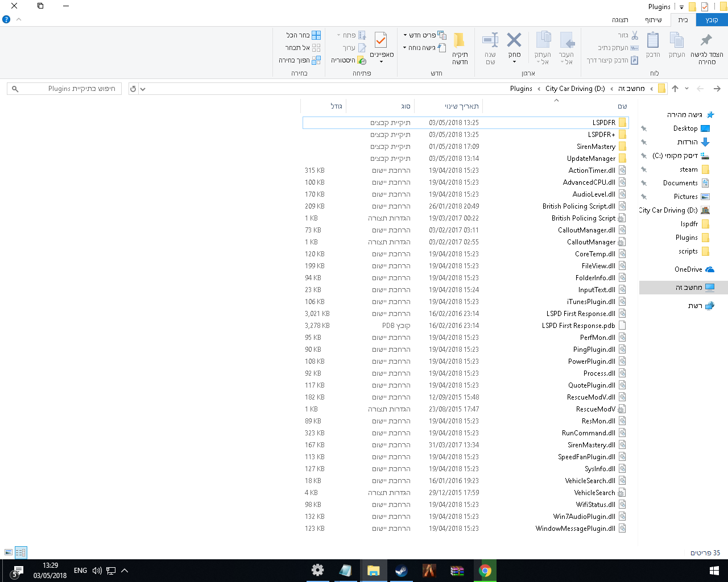Screen dimensions: 728x582
Task: Open Properties (מאפיינים) checkmark icon
Action: tap(381, 40)
